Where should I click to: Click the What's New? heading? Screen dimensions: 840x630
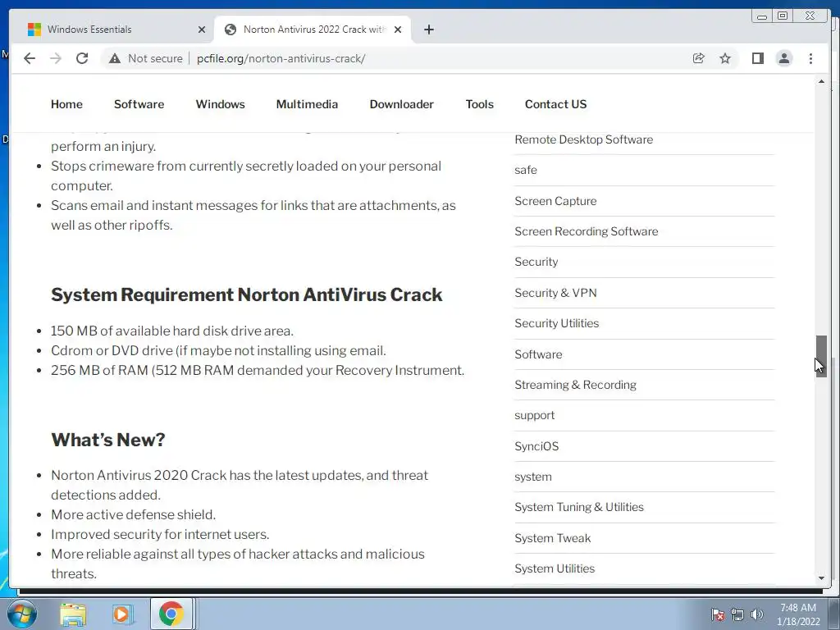point(107,440)
